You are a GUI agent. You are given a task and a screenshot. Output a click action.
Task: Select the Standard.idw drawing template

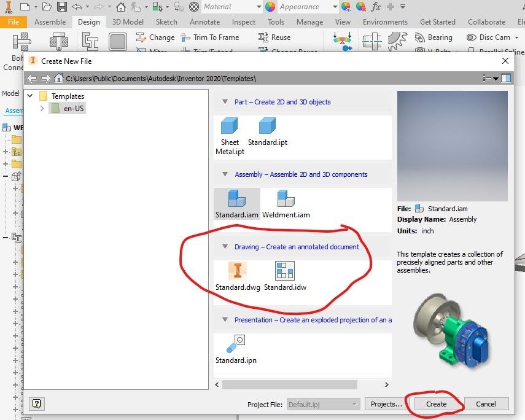click(x=285, y=276)
